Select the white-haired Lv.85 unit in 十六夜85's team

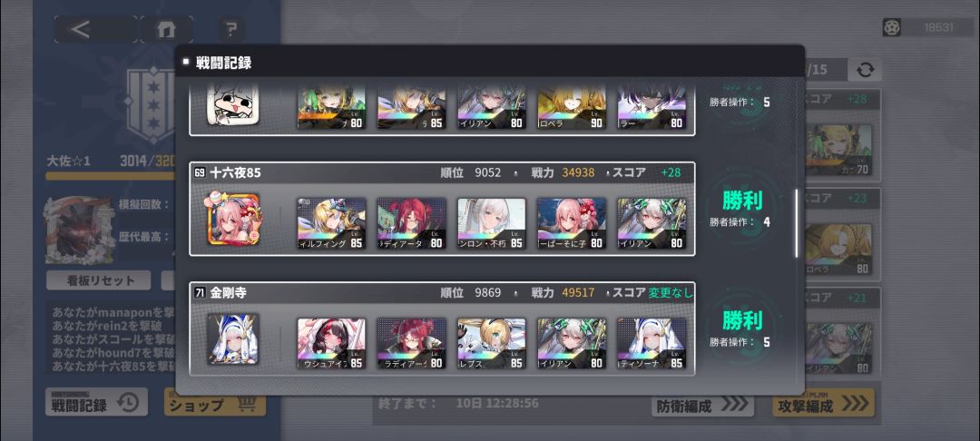[491, 223]
